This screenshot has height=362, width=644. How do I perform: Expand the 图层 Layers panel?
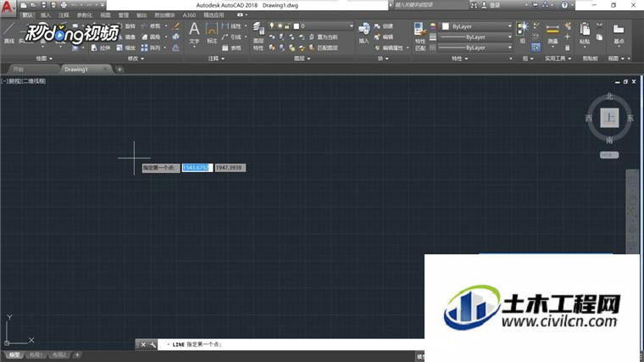pos(302,58)
